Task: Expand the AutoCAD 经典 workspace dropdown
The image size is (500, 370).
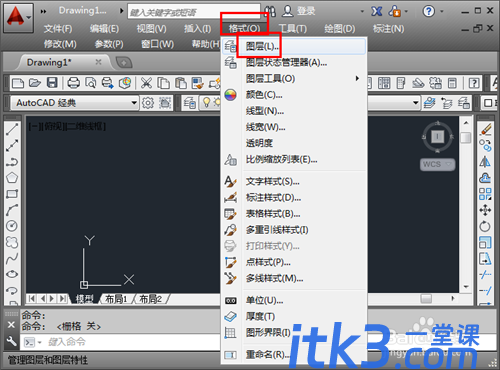Action: click(134, 103)
